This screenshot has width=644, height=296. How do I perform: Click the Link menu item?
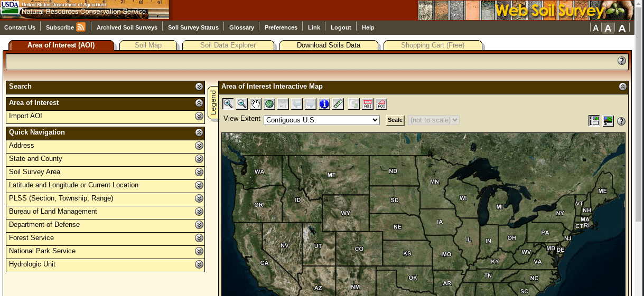tap(314, 27)
